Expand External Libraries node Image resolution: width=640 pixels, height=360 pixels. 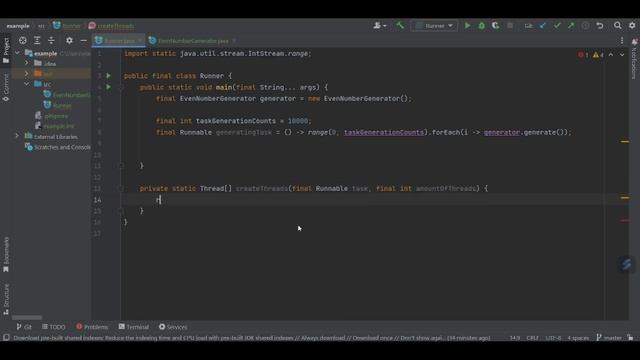[17, 136]
